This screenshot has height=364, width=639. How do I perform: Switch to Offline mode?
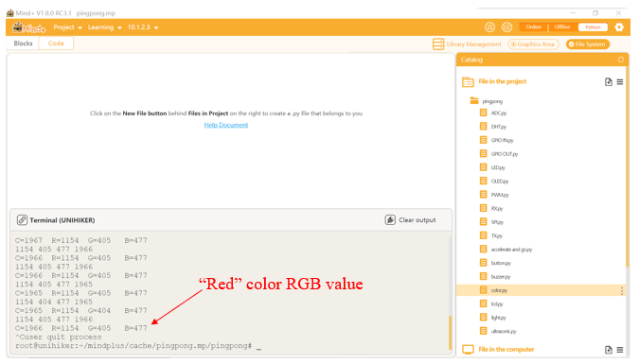coord(562,27)
